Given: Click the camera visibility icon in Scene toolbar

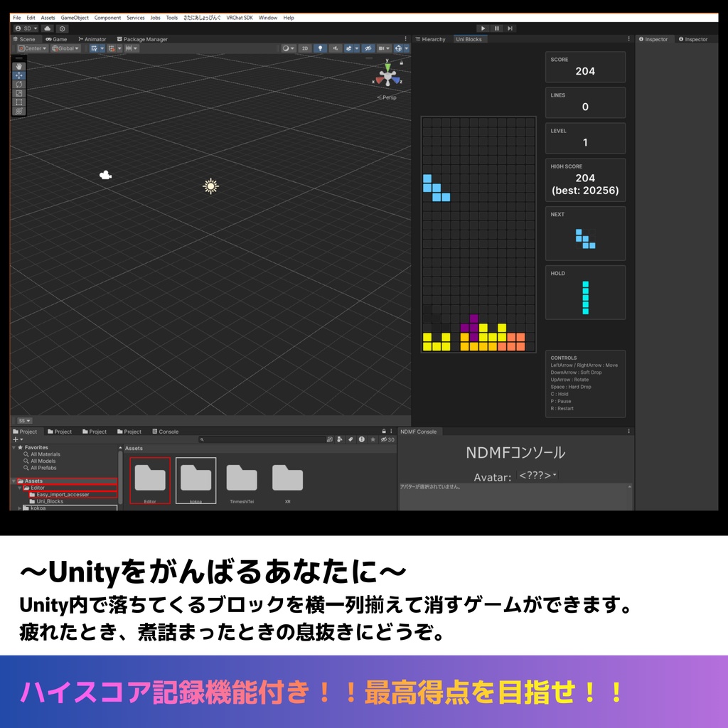Looking at the screenshot, I should tap(382, 48).
